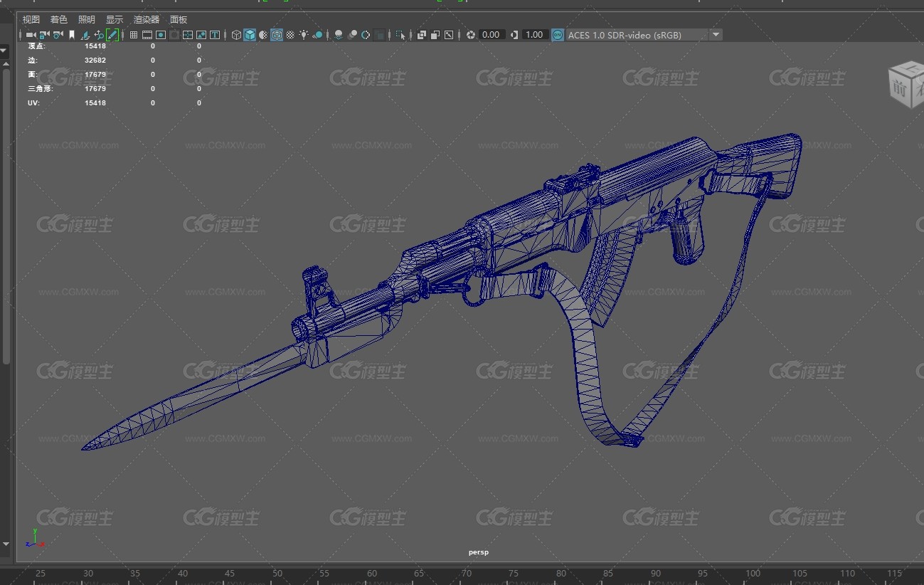This screenshot has width=924, height=585.
Task: Toggle the Field Chart icon
Action: 187,34
